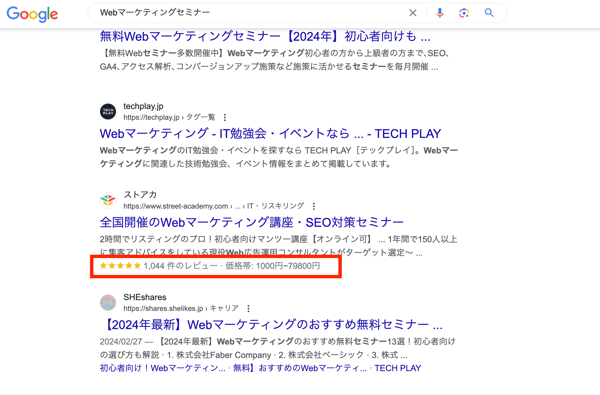This screenshot has width=600, height=395.
Task: Click the five-star rating for ストアカ
Action: pyautogui.click(x=120, y=266)
